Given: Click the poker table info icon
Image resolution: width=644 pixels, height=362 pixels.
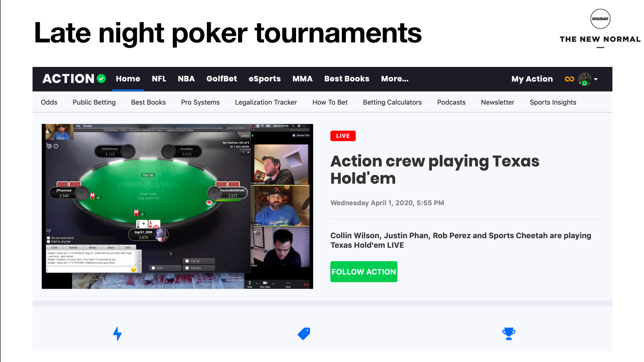Looking at the screenshot, I should 56,146.
